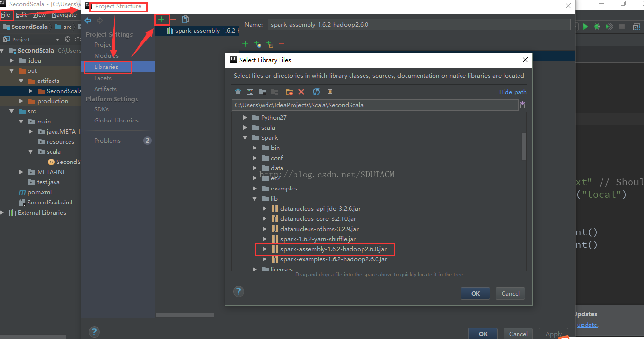
Task: Select Modules in Project Settings
Action: [106, 55]
